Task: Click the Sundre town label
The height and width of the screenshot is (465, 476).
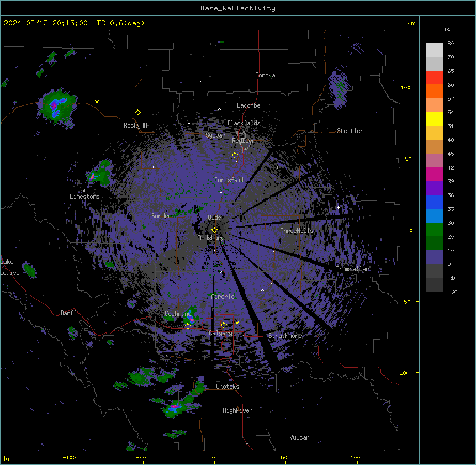Action: point(161,216)
